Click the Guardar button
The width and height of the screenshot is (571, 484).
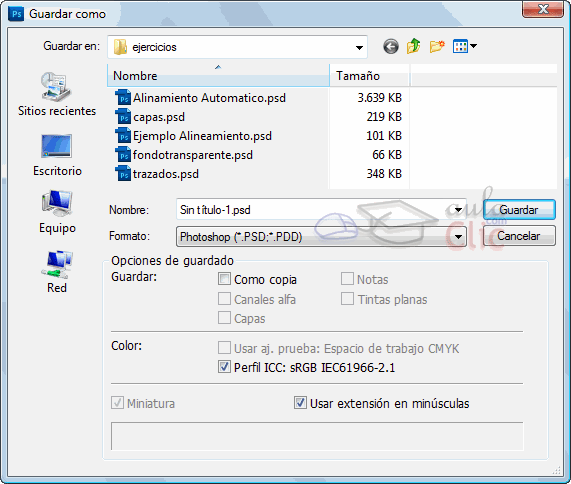coord(519,209)
